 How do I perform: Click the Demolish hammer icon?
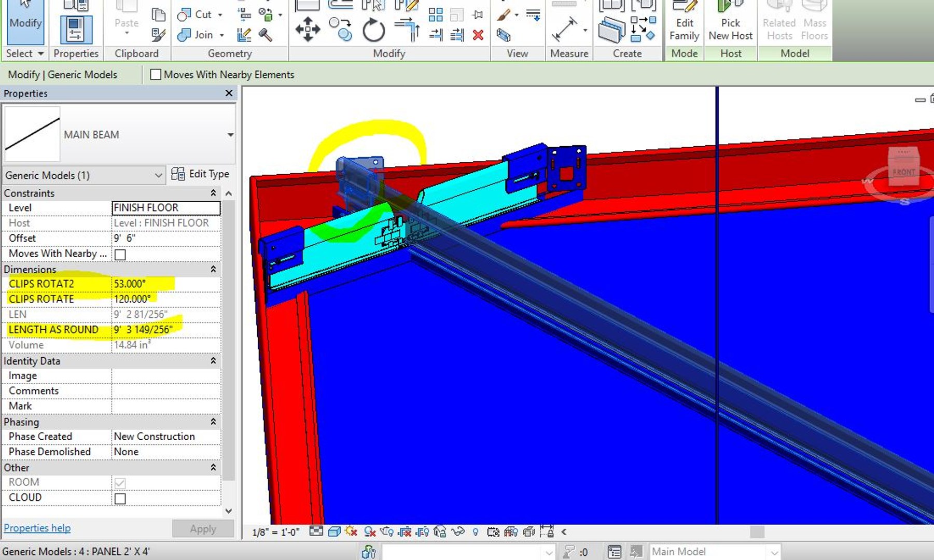266,35
